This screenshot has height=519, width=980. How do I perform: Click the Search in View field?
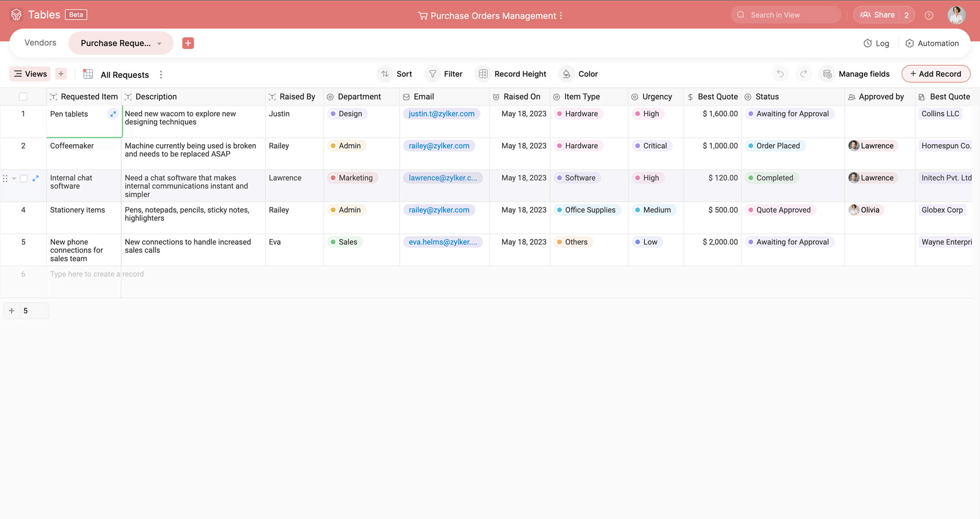787,15
